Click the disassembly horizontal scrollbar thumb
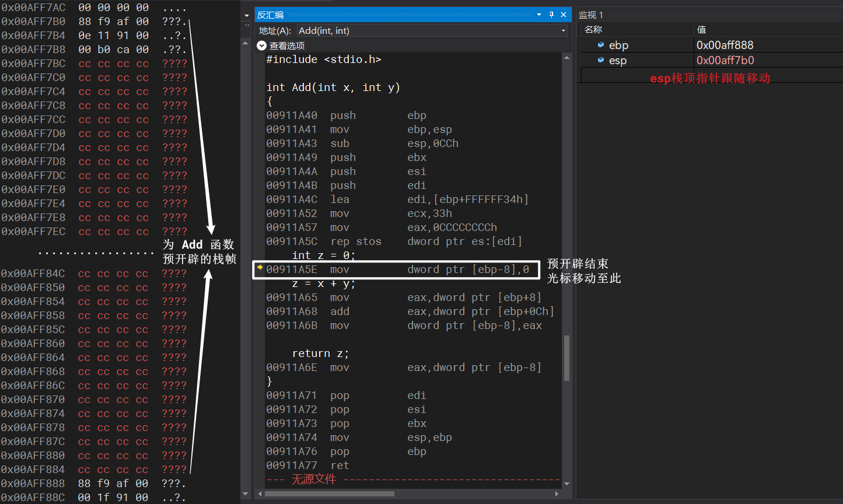 (330, 494)
